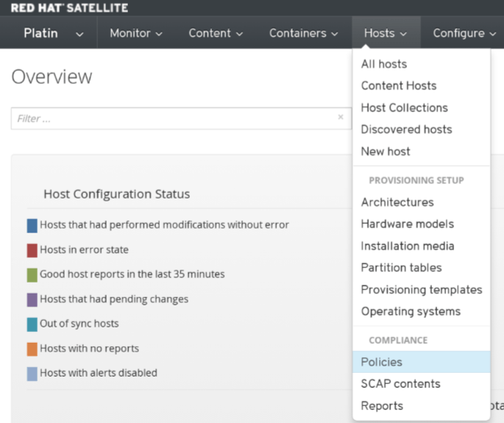Clear filter with the x icon
The image size is (504, 423).
[x=340, y=117]
